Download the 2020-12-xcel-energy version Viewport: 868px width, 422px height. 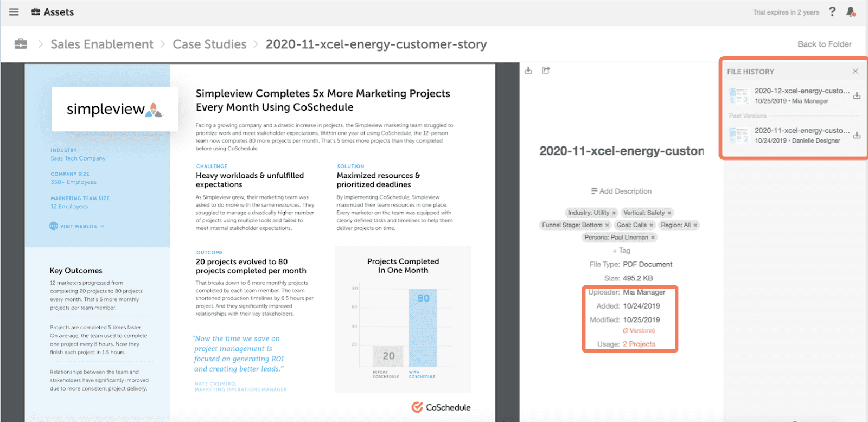857,95
